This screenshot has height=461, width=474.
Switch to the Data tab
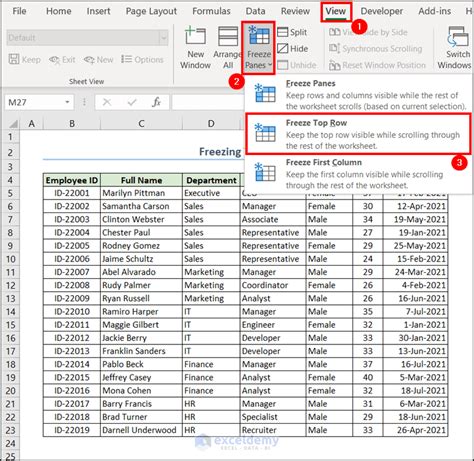tap(255, 11)
